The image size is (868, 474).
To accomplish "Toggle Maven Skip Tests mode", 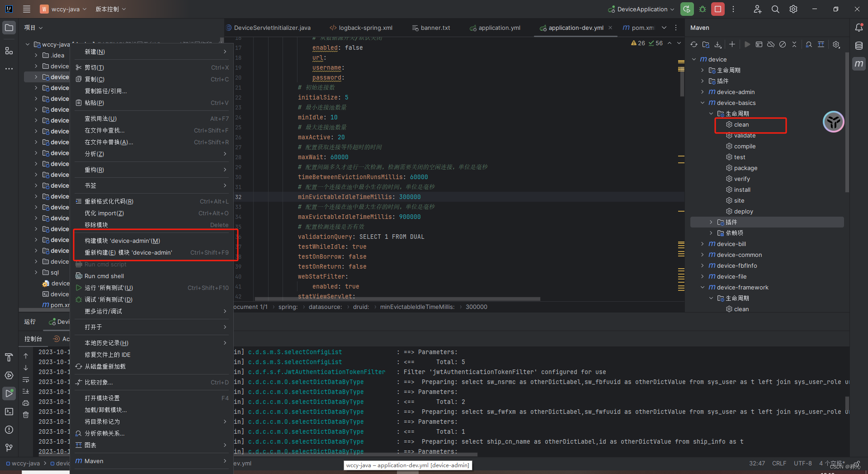I will pyautogui.click(x=783, y=44).
